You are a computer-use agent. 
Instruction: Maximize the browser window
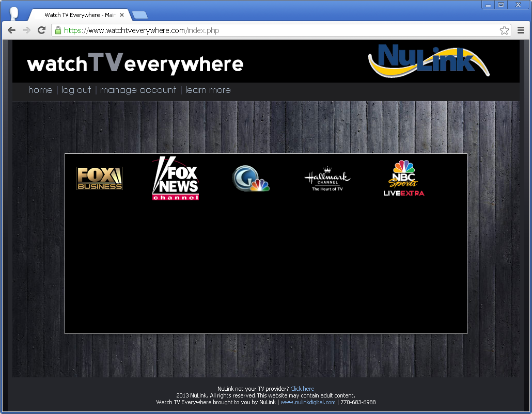click(501, 5)
